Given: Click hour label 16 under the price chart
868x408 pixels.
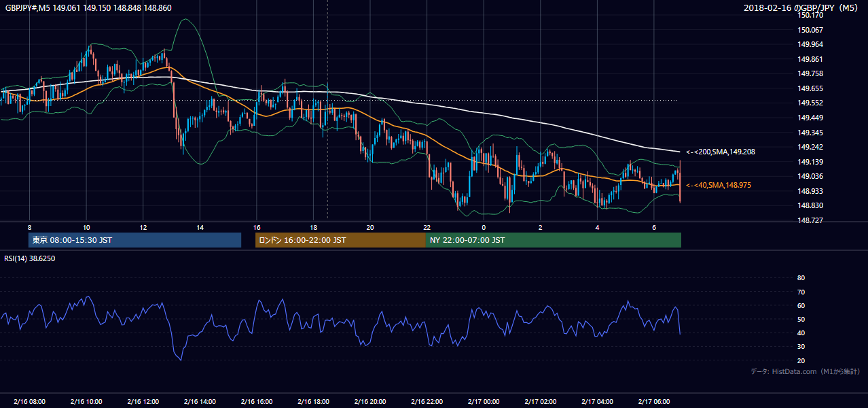Looking at the screenshot, I should pos(256,227).
